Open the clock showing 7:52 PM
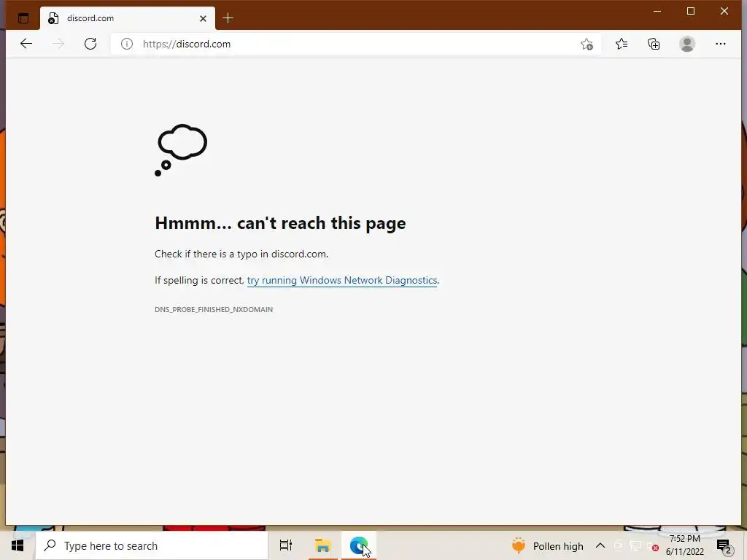The width and height of the screenshot is (747, 560). (x=684, y=545)
